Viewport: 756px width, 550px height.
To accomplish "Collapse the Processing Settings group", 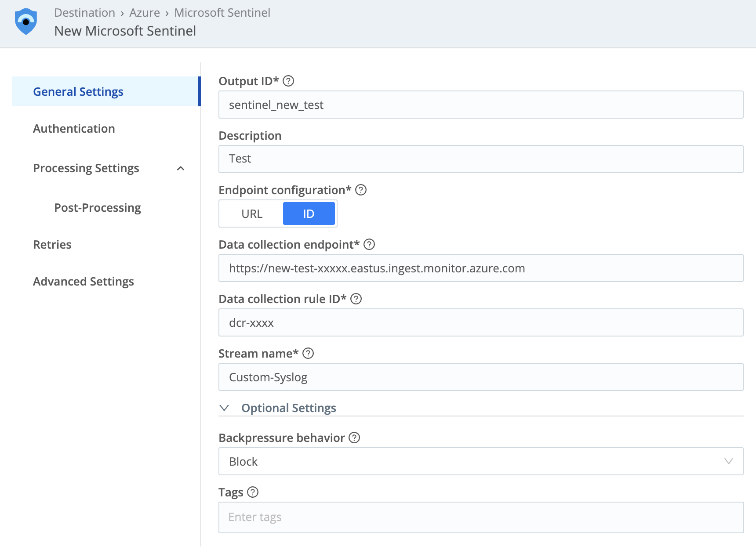I will tap(180, 168).
